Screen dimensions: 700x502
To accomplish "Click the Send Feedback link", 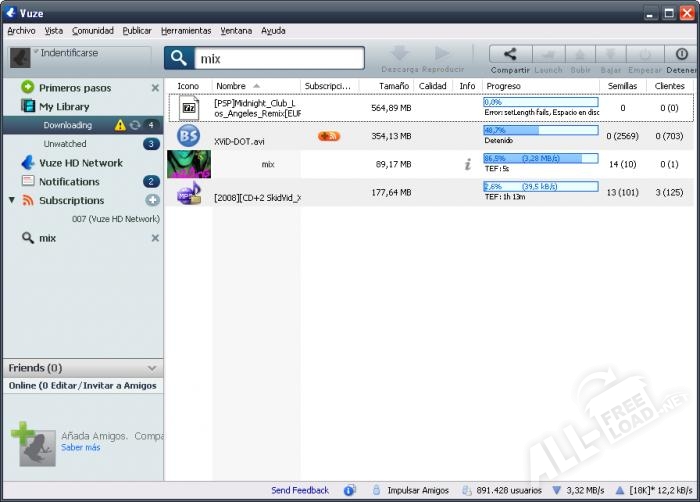I will coord(300,490).
